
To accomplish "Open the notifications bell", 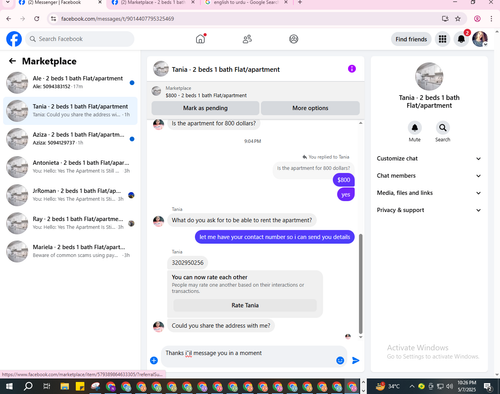I will click(461, 39).
